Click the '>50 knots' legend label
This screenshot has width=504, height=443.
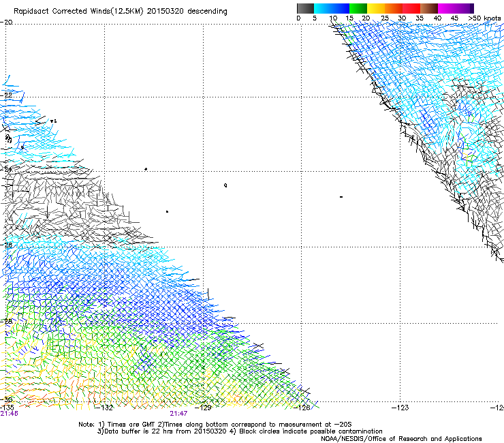(484, 18)
